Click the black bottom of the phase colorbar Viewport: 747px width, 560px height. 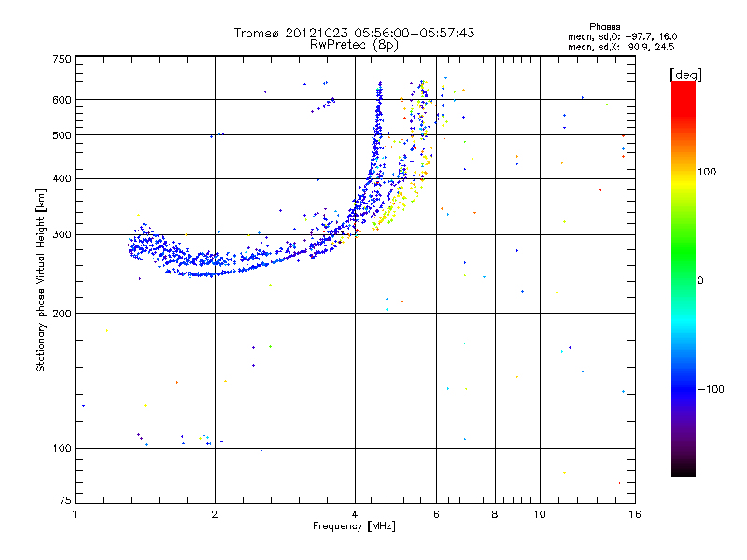(x=684, y=471)
